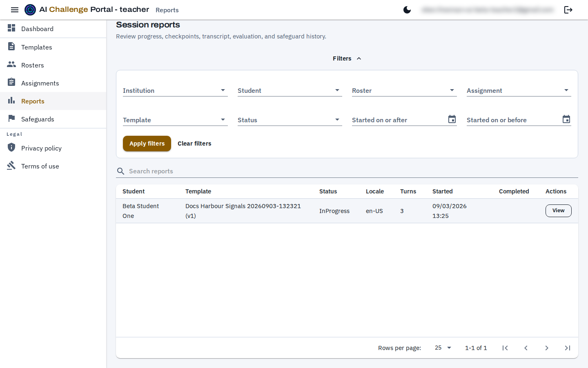
Task: Open Assignments in the sidebar
Action: (x=53, y=83)
